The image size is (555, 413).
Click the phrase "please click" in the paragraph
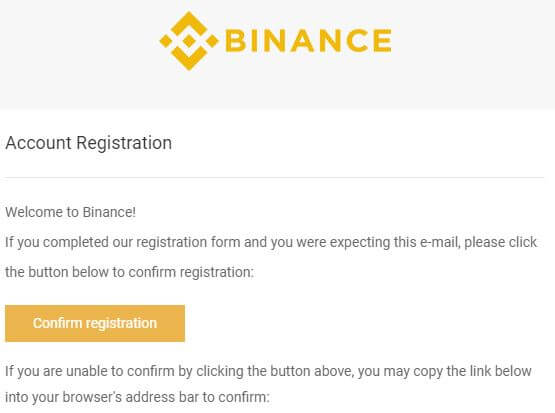click(501, 242)
